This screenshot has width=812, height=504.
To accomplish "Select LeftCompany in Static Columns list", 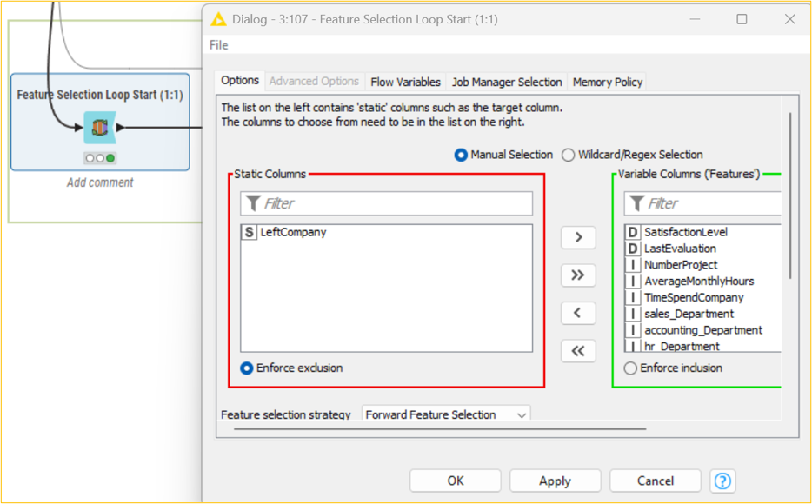I will click(x=386, y=232).
